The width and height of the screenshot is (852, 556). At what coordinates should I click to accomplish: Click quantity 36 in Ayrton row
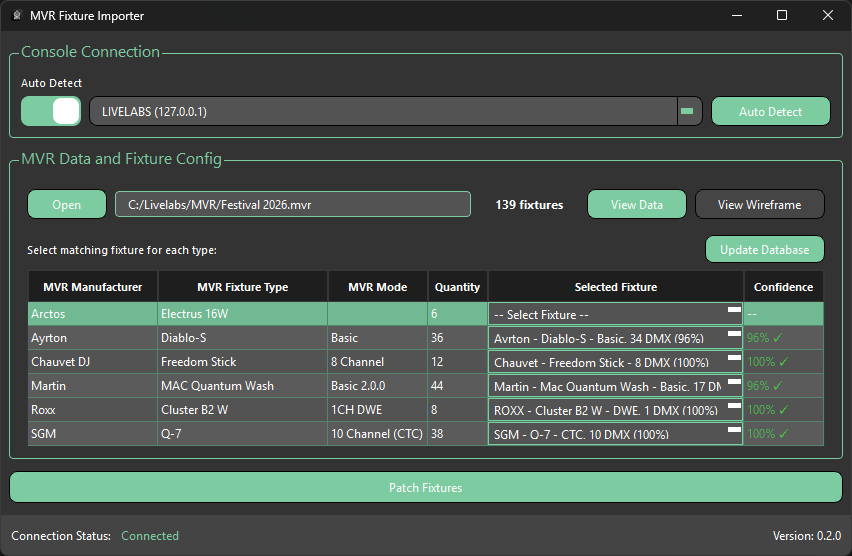pyautogui.click(x=458, y=338)
